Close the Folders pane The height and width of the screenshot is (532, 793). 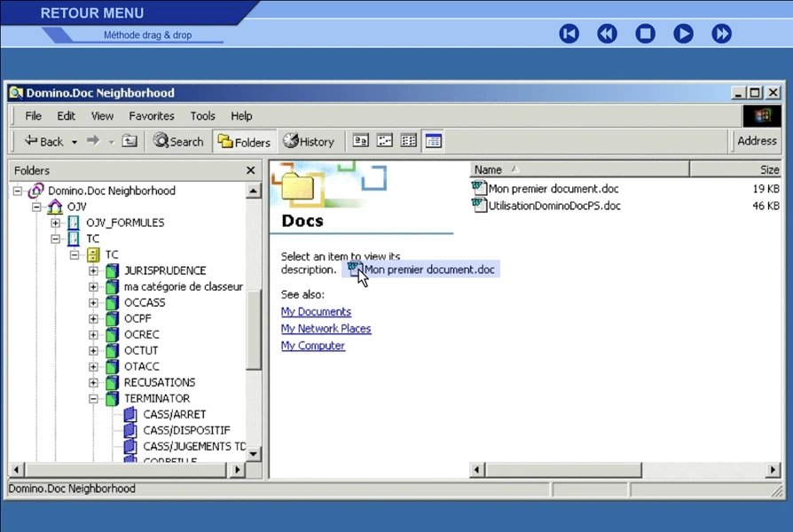pos(250,170)
